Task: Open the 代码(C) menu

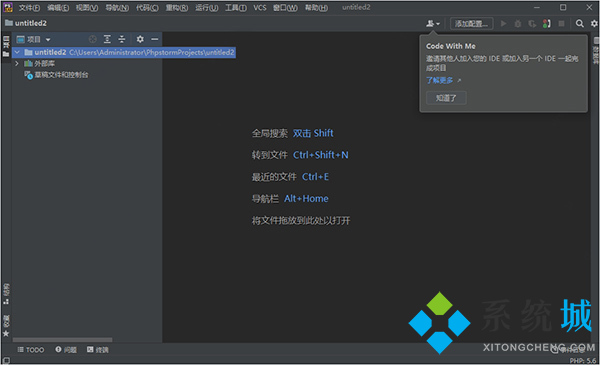Action: (147, 8)
